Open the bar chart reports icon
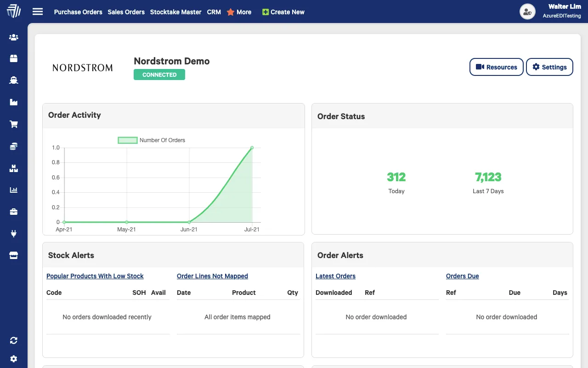 (14, 190)
